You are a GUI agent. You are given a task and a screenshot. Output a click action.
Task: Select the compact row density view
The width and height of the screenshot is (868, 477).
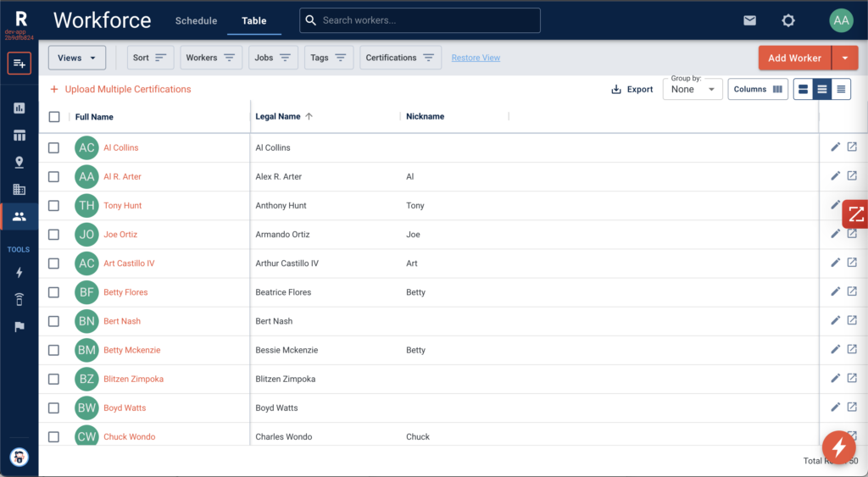click(841, 89)
